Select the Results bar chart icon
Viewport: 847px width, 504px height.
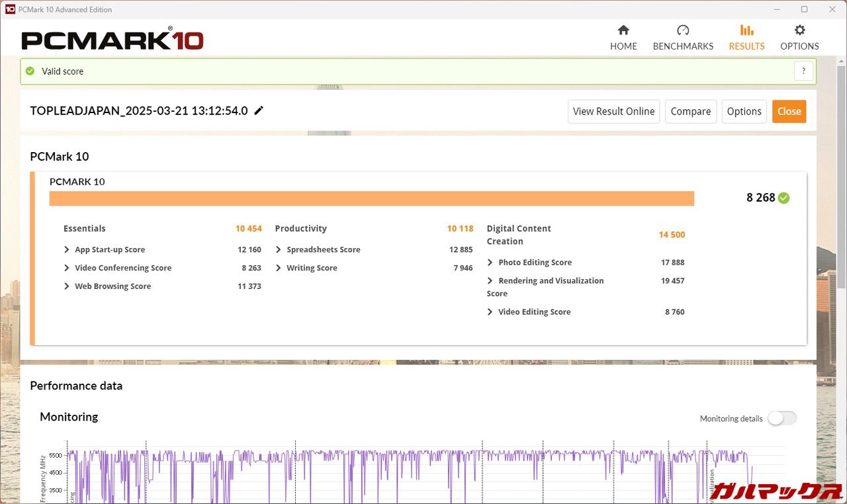[746, 30]
